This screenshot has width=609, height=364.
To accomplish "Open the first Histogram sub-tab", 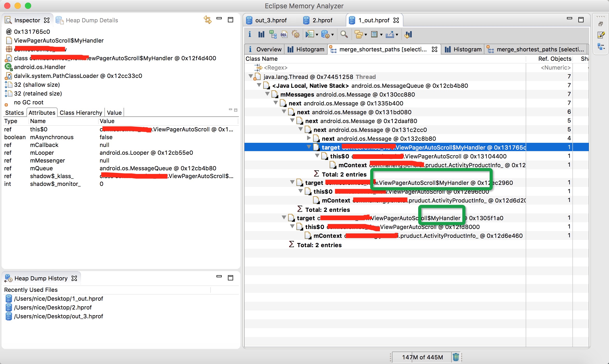I will (306, 49).
